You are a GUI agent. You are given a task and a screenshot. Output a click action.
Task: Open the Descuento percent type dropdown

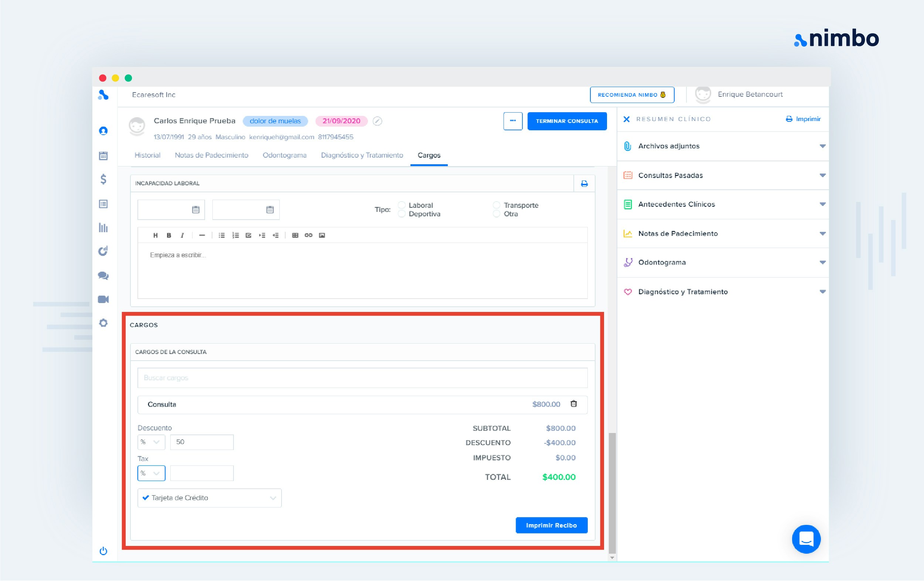click(x=151, y=442)
